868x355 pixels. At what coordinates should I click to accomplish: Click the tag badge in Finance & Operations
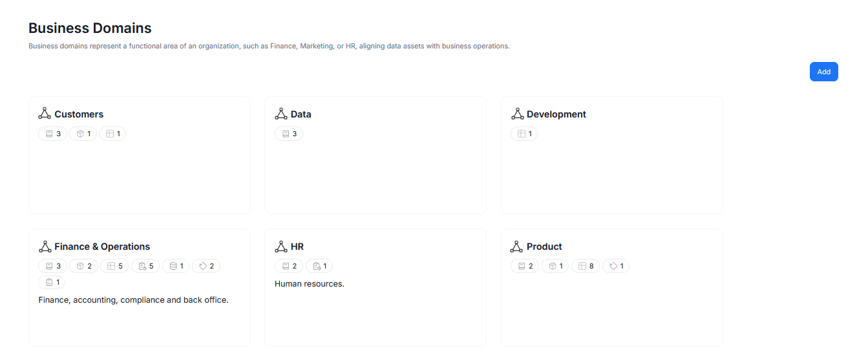point(206,266)
